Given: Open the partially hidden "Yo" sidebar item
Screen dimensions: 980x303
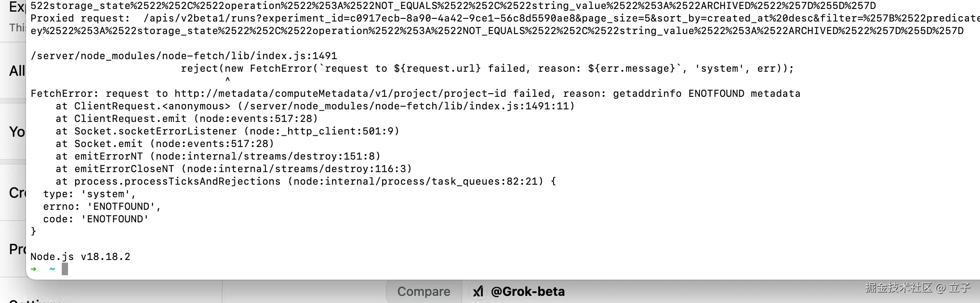Looking at the screenshot, I should pos(17,132).
